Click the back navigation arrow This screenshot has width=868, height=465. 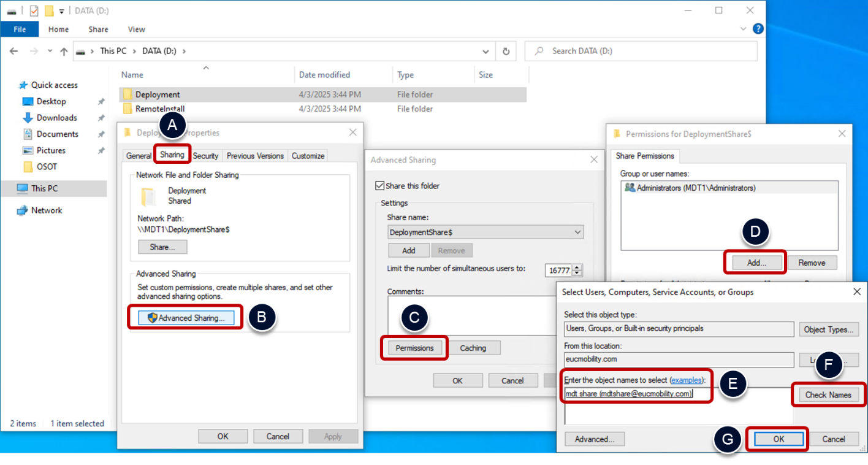13,52
